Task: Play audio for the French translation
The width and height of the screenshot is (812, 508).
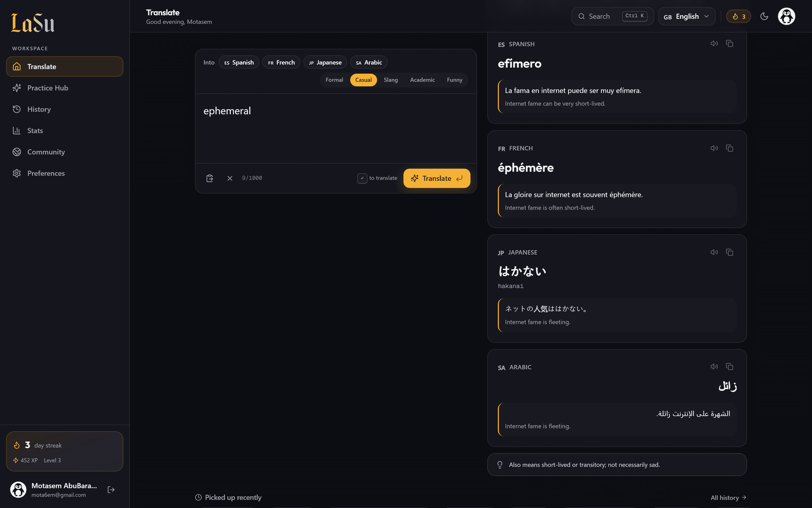Action: point(714,148)
